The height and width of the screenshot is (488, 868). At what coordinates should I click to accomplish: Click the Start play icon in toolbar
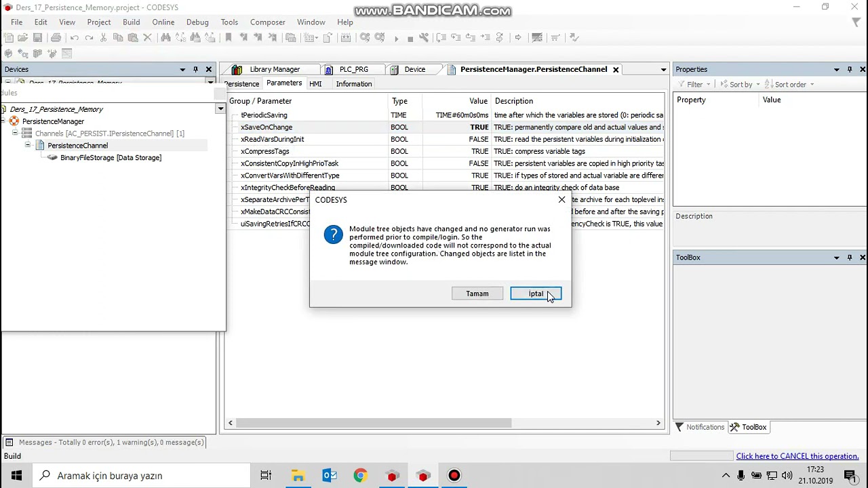[397, 38]
